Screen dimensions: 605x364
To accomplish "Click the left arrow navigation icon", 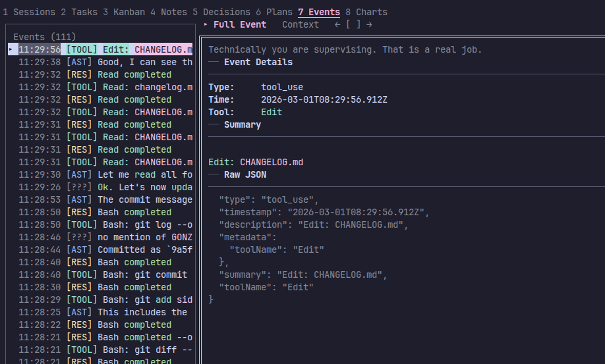I will [x=337, y=24].
